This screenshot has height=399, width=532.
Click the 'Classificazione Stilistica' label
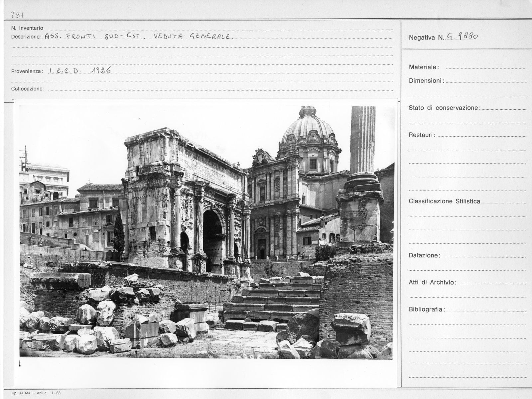click(x=444, y=201)
